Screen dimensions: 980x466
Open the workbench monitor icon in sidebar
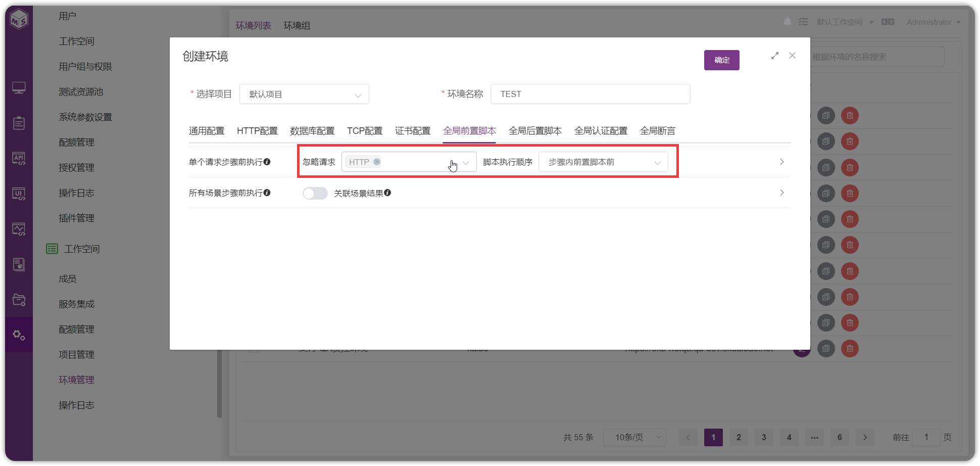point(19,88)
